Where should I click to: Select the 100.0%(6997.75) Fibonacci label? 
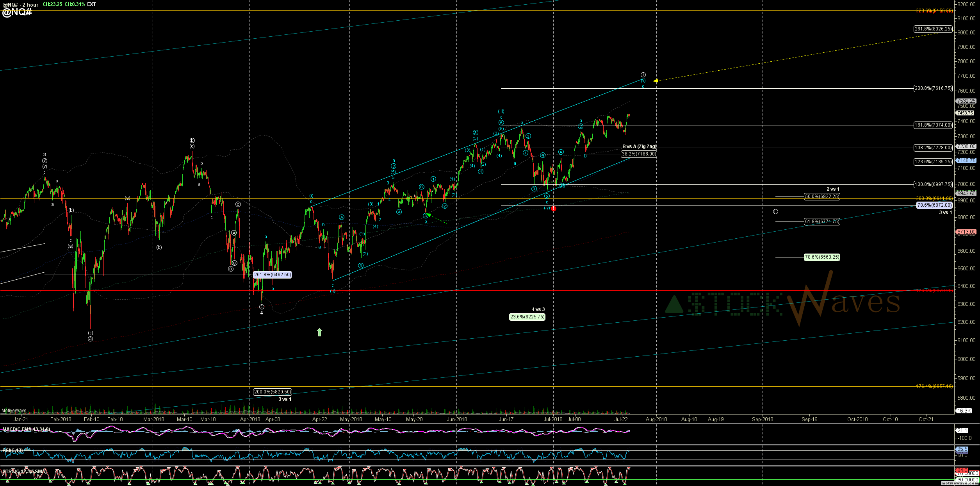933,184
